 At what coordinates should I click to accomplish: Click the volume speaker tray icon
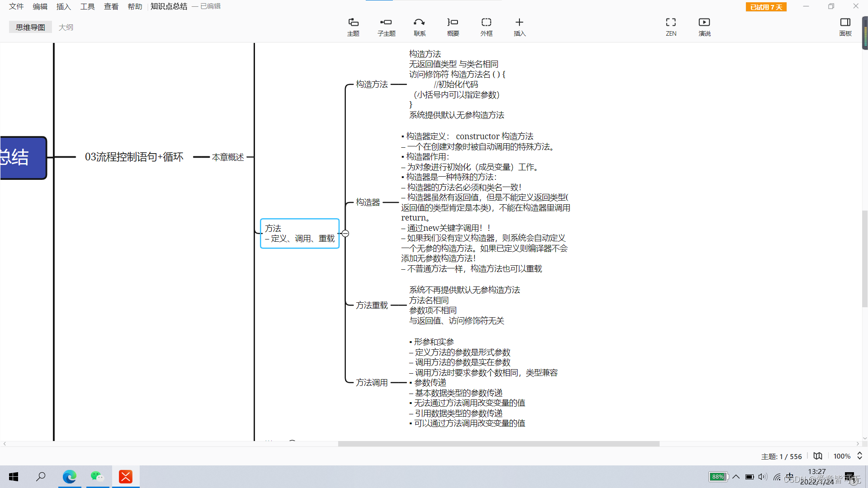pyautogui.click(x=763, y=477)
